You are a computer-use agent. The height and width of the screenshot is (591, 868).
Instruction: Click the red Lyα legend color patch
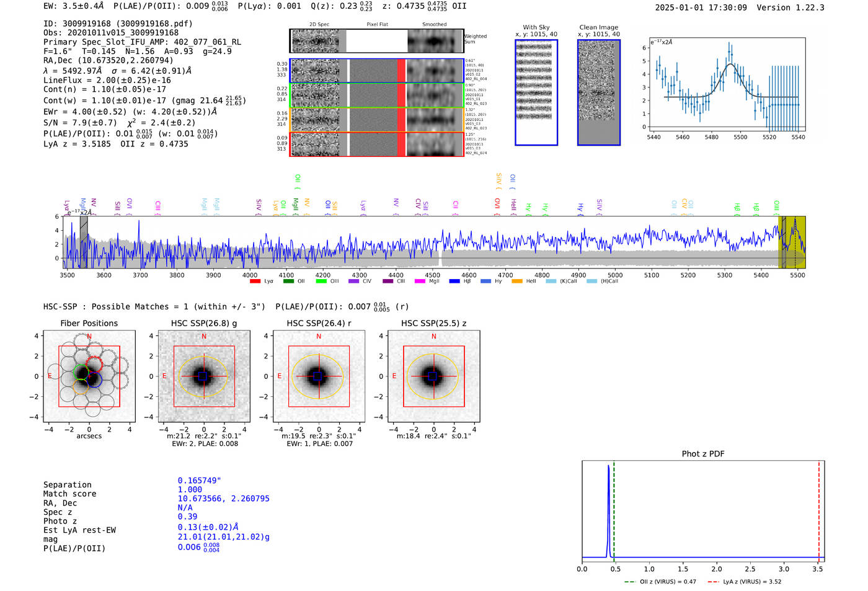click(x=255, y=282)
